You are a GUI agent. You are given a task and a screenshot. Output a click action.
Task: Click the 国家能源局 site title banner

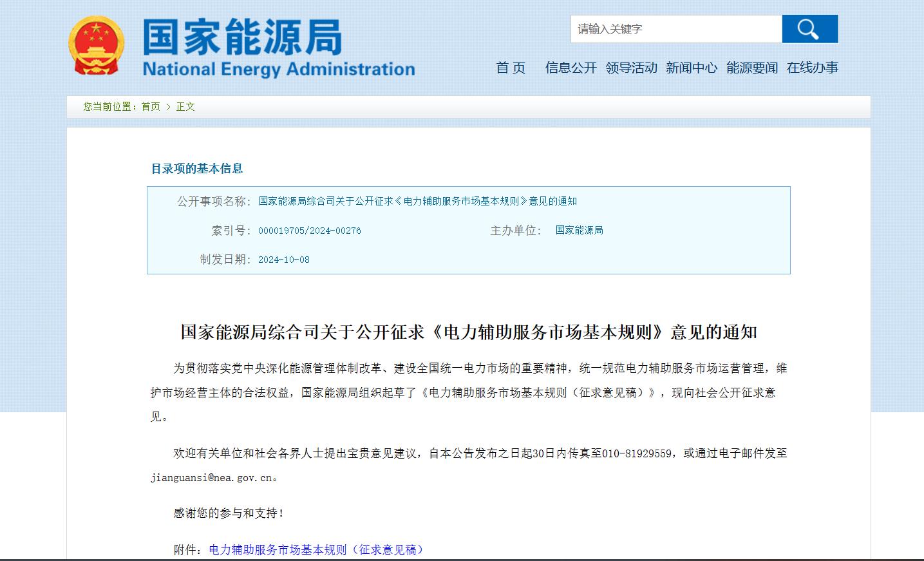[242, 37]
